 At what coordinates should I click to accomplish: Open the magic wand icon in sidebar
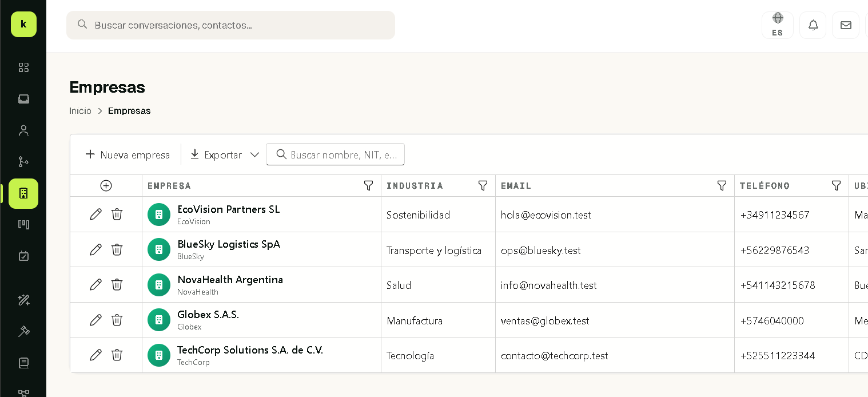(x=23, y=300)
